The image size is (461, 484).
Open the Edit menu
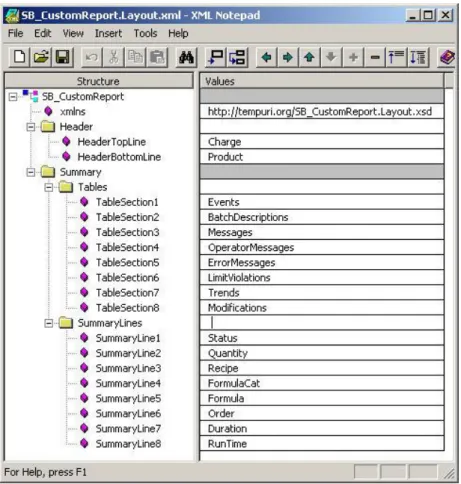(43, 33)
